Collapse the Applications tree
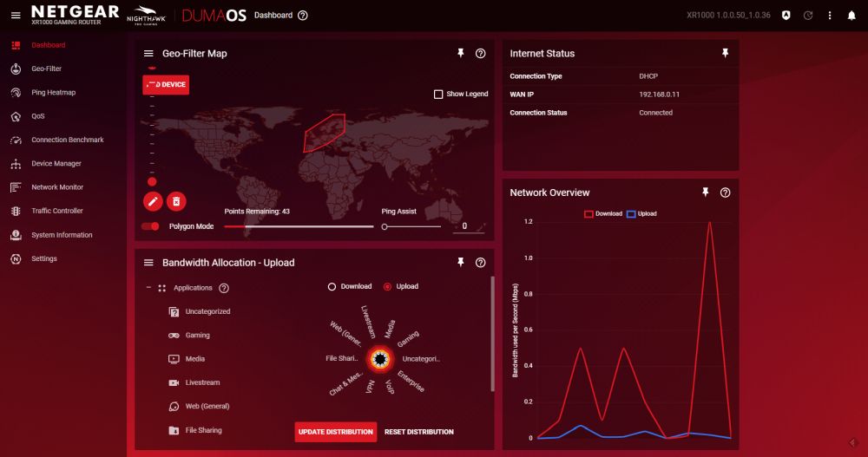Screen dimensions: 868x457 (x=148, y=288)
